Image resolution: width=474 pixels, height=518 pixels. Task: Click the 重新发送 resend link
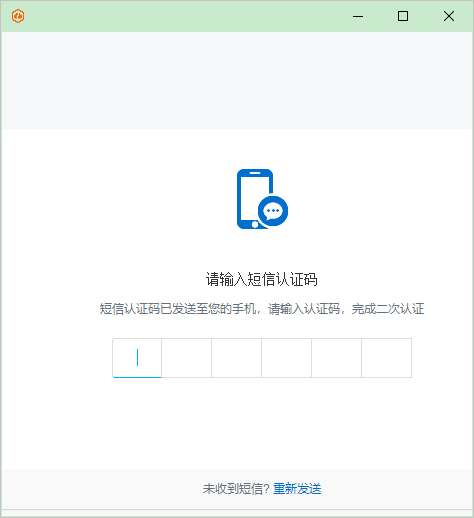point(297,489)
